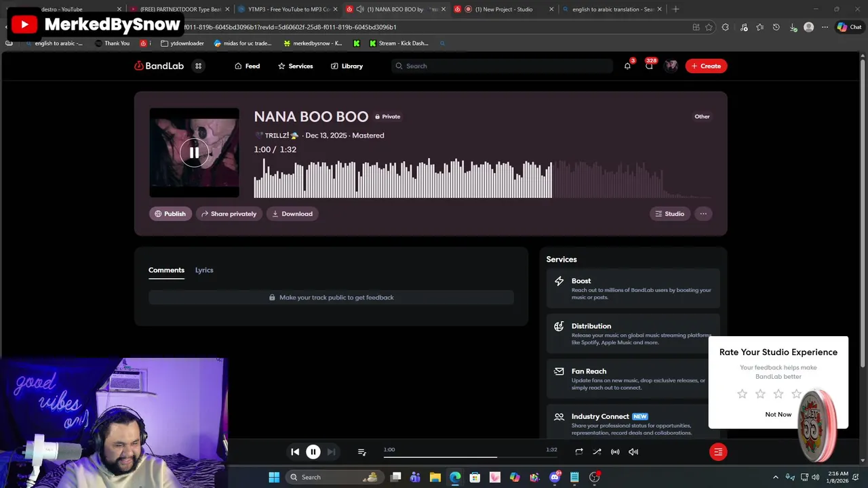The width and height of the screenshot is (868, 488).
Task: Click the Windows taskbar Search box
Action: click(333, 477)
